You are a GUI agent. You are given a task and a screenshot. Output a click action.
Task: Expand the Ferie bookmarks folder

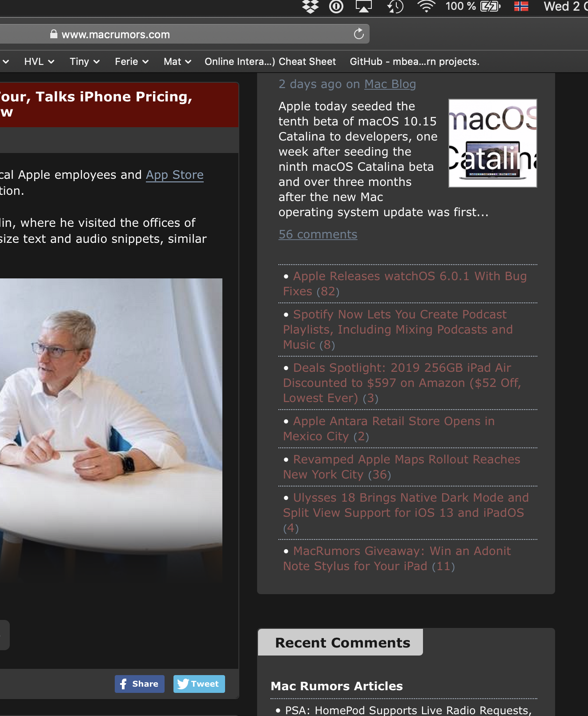(x=132, y=62)
